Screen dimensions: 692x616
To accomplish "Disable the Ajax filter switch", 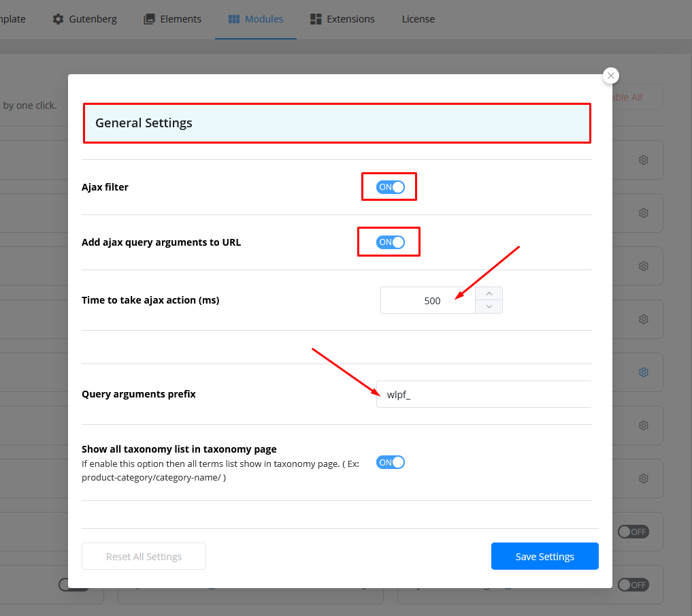I will point(391,187).
